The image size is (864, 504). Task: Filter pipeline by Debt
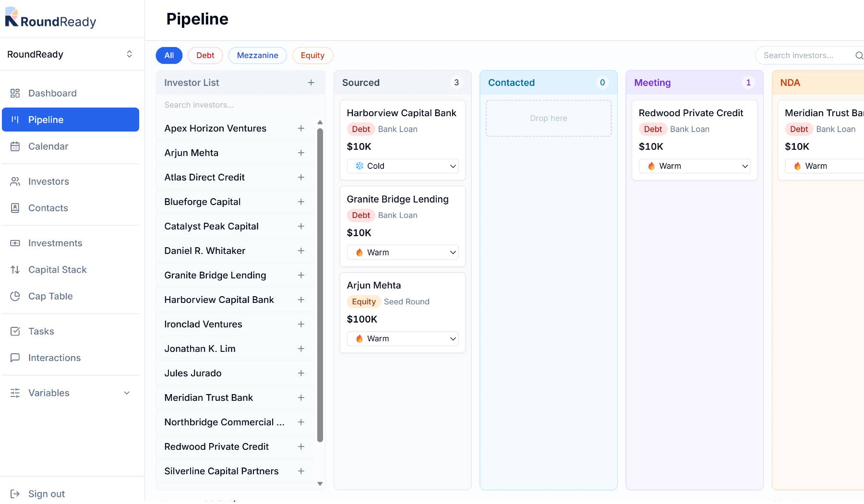205,55
